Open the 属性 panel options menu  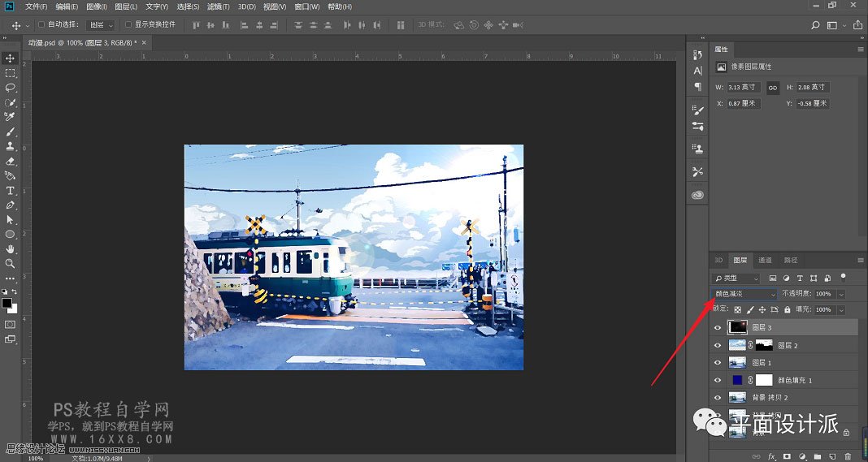pos(860,50)
